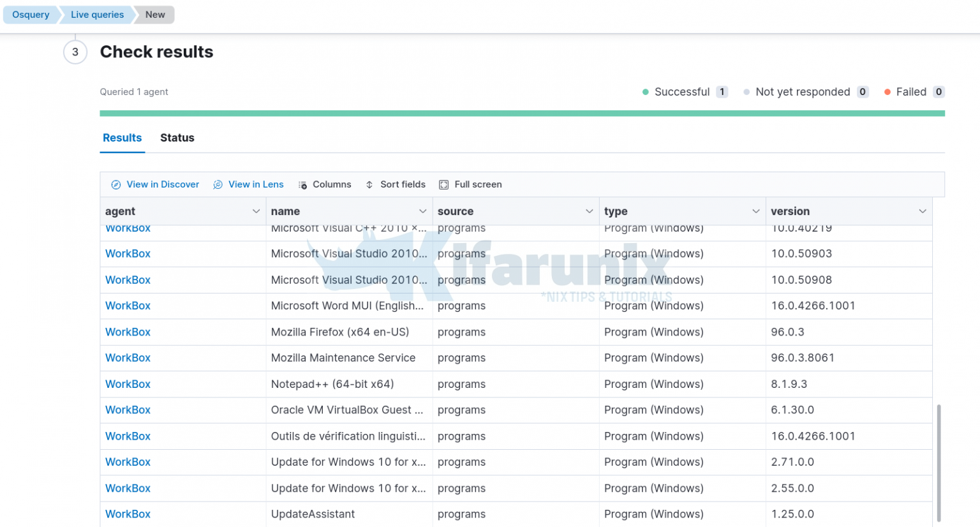980x527 pixels.
Task: Click the View in Lens icon
Action: pos(216,184)
